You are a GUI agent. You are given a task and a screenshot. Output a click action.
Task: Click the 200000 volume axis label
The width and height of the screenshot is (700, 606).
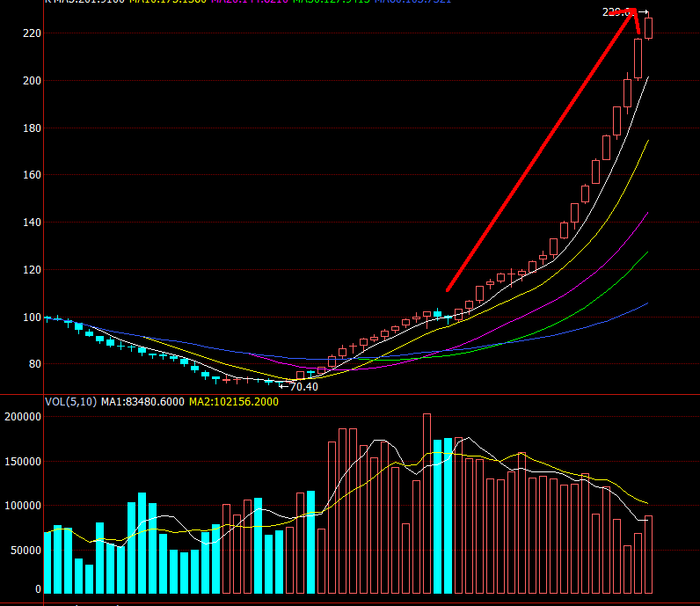(x=23, y=417)
